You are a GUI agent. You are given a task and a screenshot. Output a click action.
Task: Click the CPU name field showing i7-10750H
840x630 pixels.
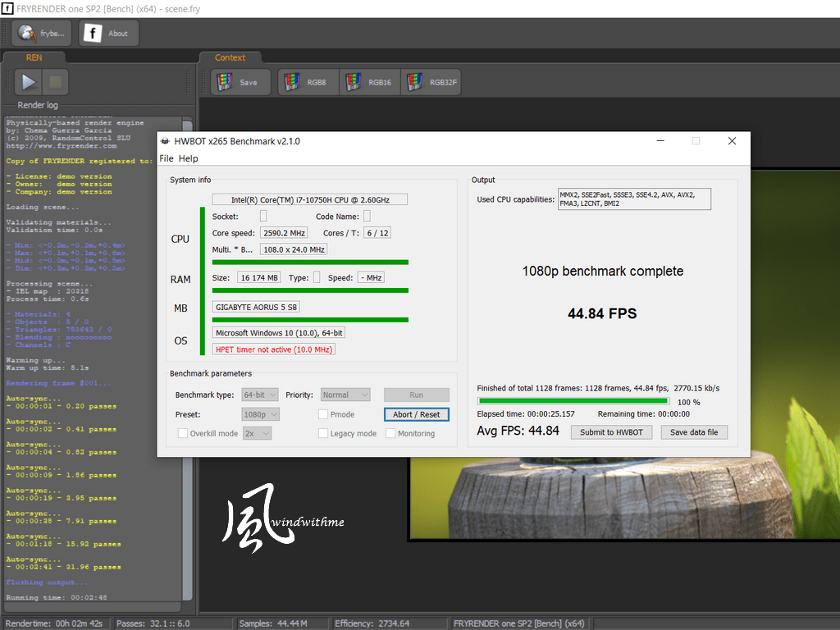309,200
